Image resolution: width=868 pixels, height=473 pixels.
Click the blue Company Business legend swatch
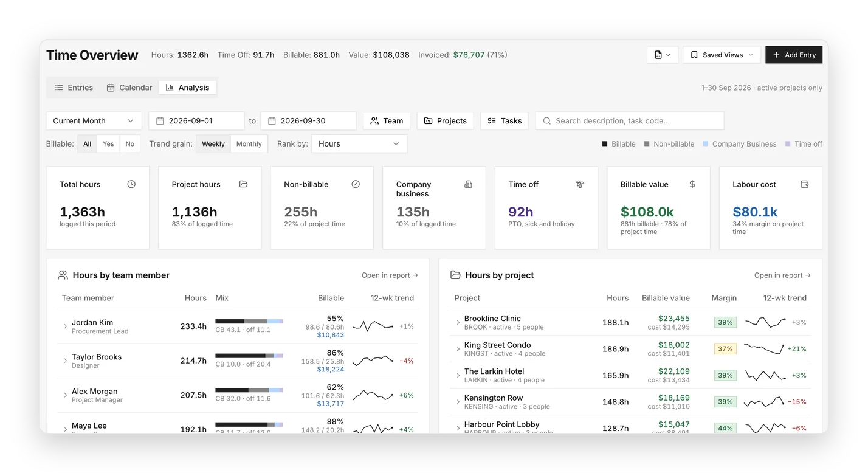tap(706, 144)
